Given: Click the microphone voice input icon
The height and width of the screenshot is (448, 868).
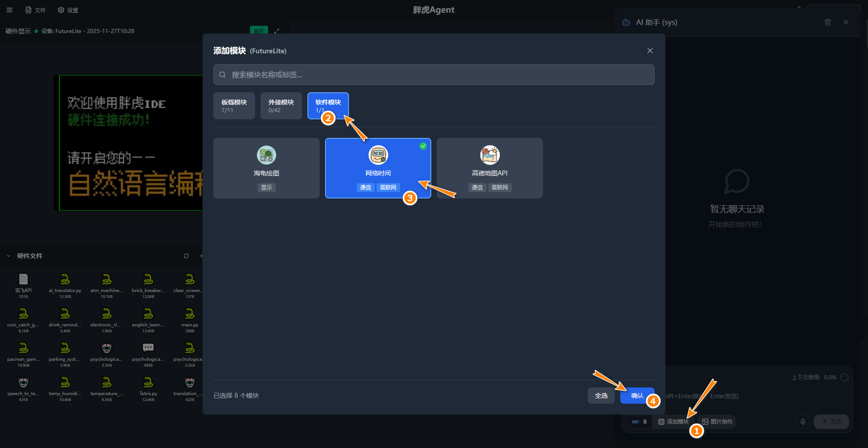Looking at the screenshot, I should point(802,421).
